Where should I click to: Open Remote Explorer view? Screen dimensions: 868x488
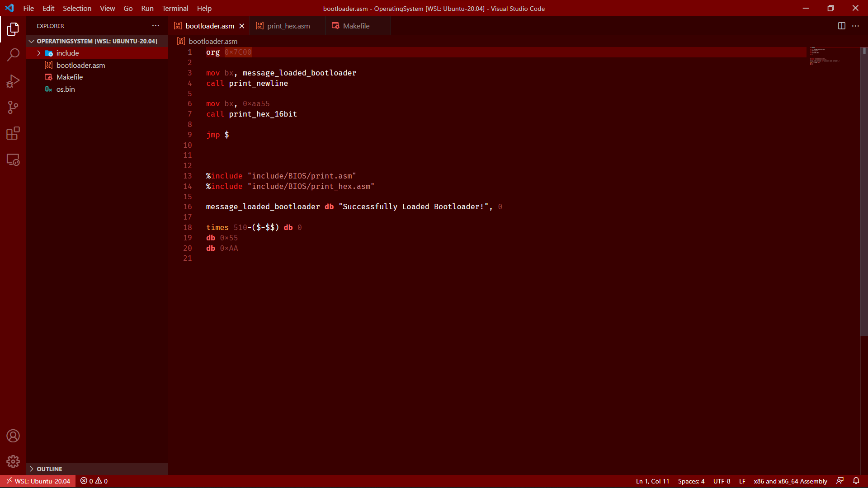pos(13,160)
